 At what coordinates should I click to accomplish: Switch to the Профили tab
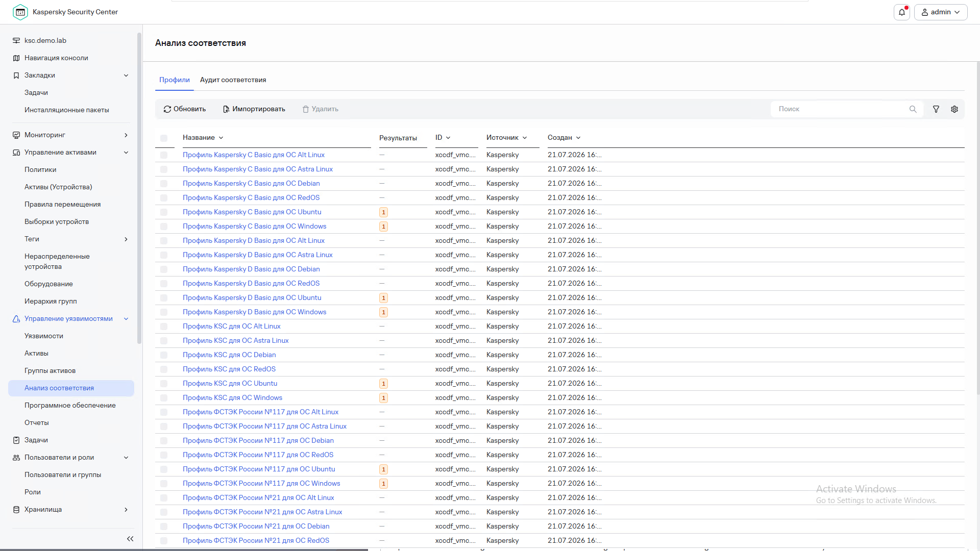(175, 80)
